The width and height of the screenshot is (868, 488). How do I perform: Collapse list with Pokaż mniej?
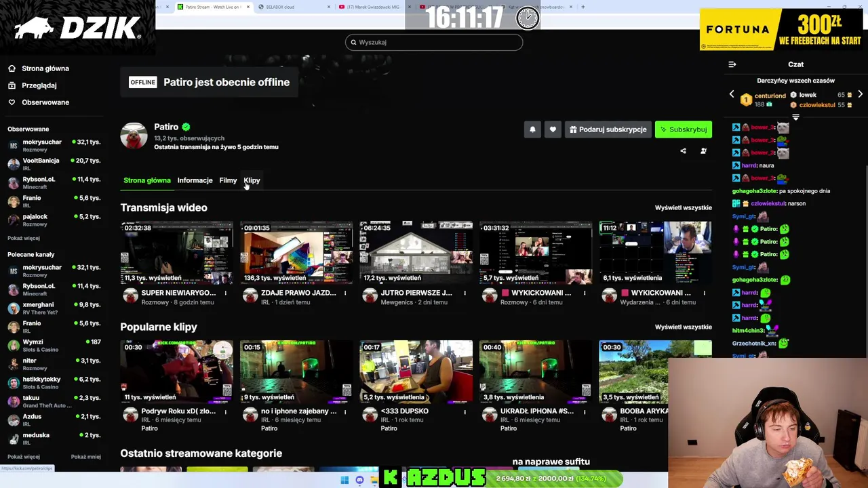click(x=86, y=457)
